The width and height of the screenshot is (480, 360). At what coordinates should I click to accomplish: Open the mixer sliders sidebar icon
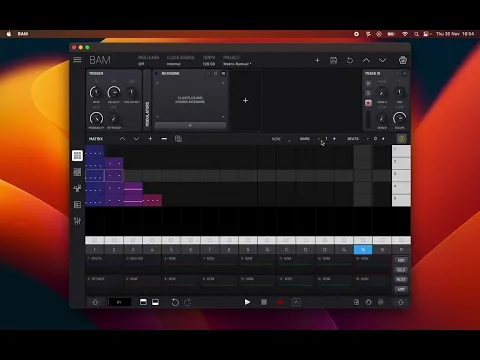pos(77,221)
